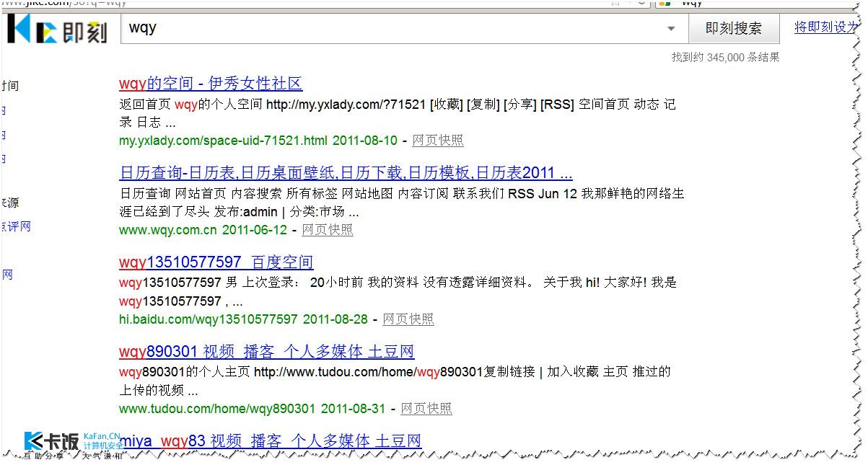
Task: Open the 日历查询-日历表 result title
Action: tap(346, 173)
